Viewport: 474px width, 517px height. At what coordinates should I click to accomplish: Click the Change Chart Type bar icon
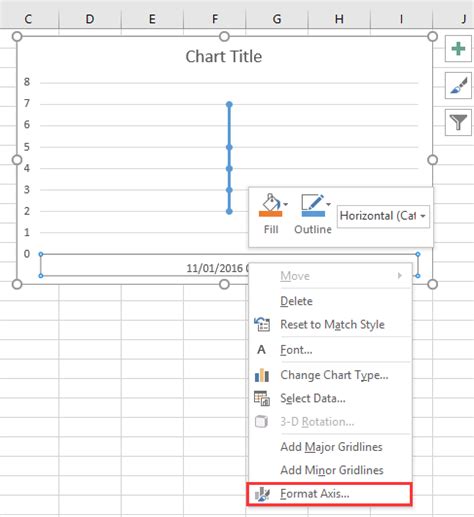coord(262,375)
